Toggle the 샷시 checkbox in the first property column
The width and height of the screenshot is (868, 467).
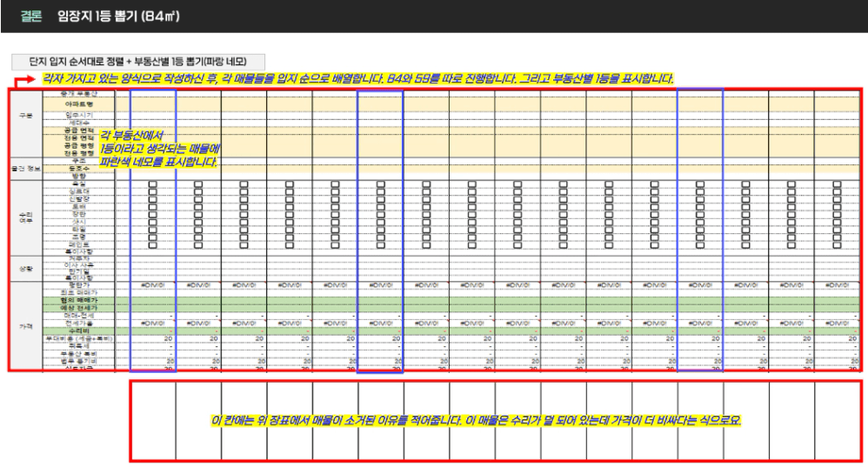point(153,222)
